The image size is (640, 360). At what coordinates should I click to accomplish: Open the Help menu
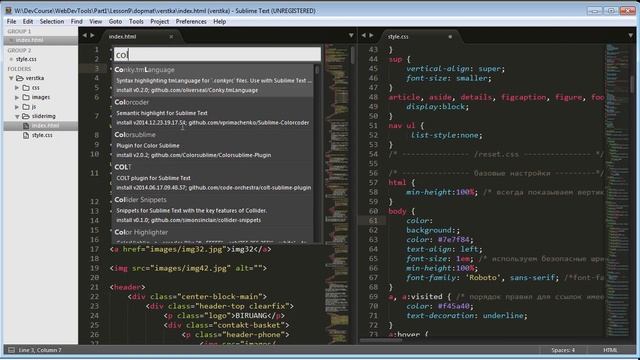(x=220, y=21)
